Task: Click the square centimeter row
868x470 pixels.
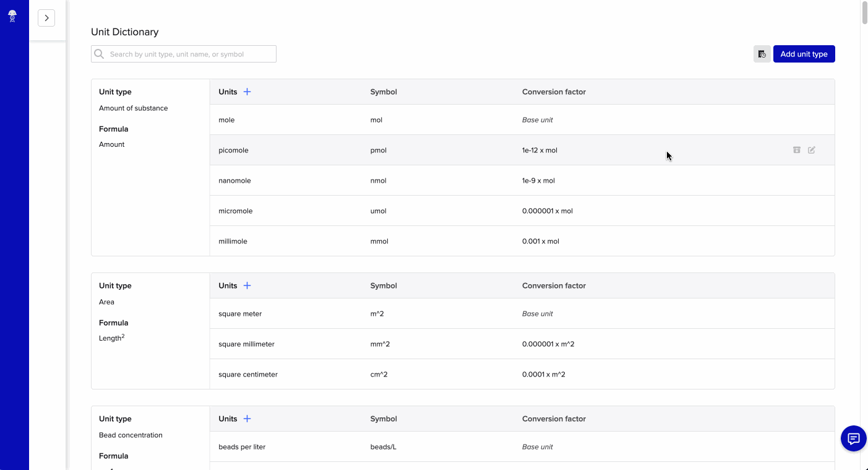Action: [522, 375]
